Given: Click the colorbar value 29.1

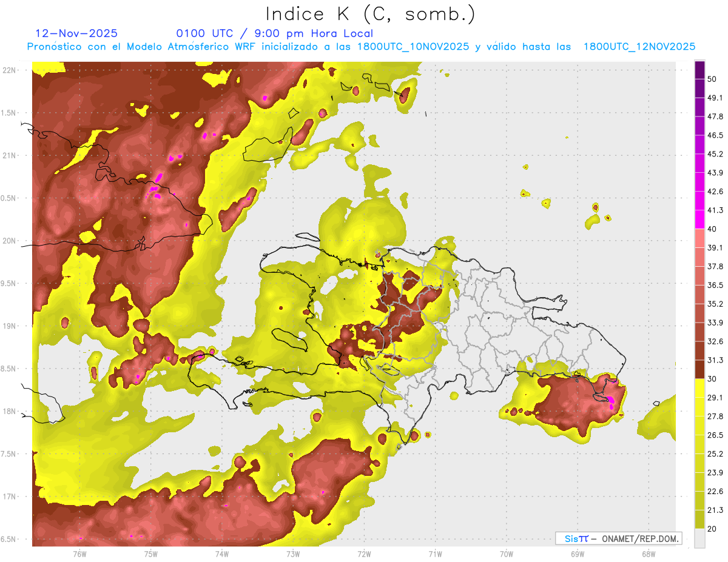Looking at the screenshot, I should click(715, 398).
